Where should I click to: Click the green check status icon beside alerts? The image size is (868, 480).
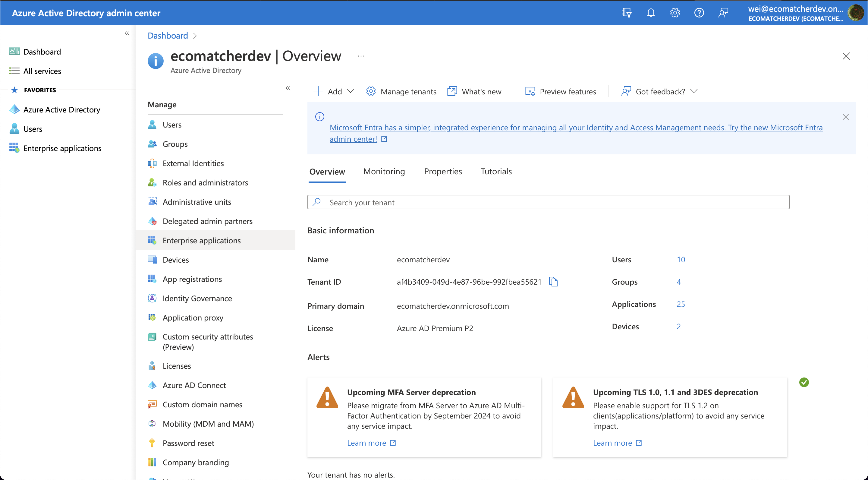tap(804, 382)
